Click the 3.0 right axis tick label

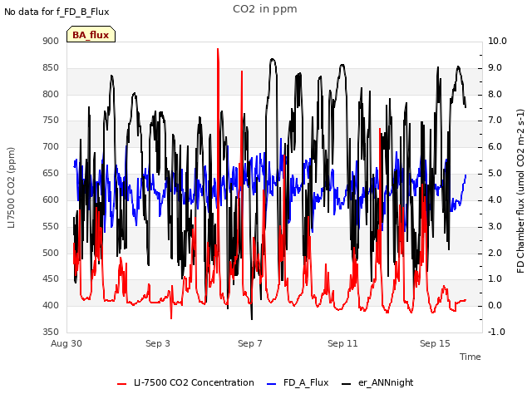click(495, 226)
